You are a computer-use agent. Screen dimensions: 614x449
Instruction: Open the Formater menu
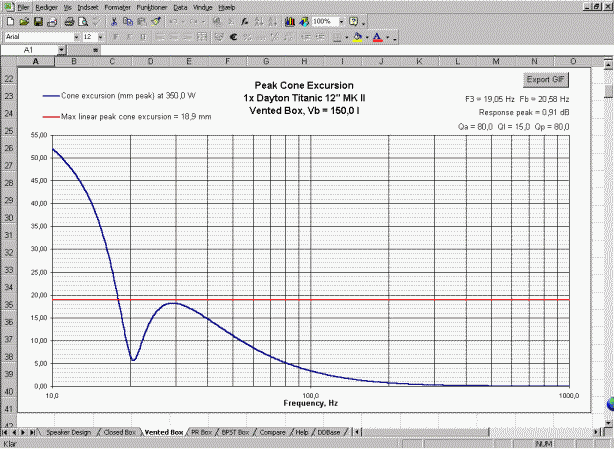[116, 7]
